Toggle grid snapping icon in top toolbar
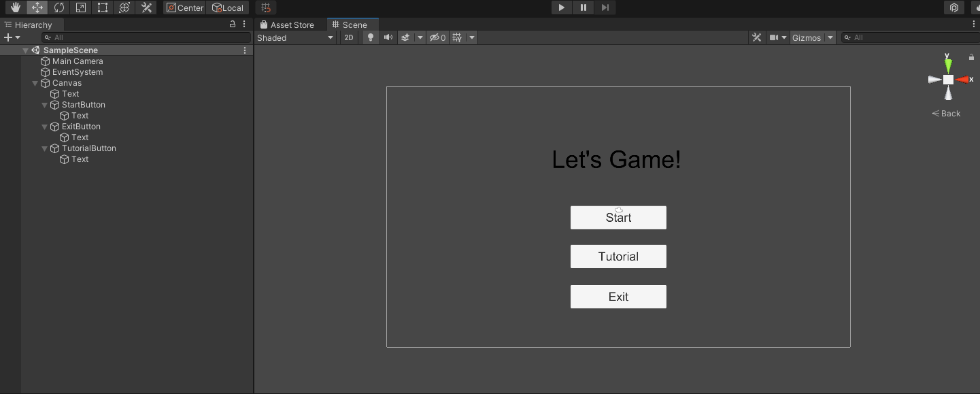Image resolution: width=980 pixels, height=394 pixels. [267, 7]
